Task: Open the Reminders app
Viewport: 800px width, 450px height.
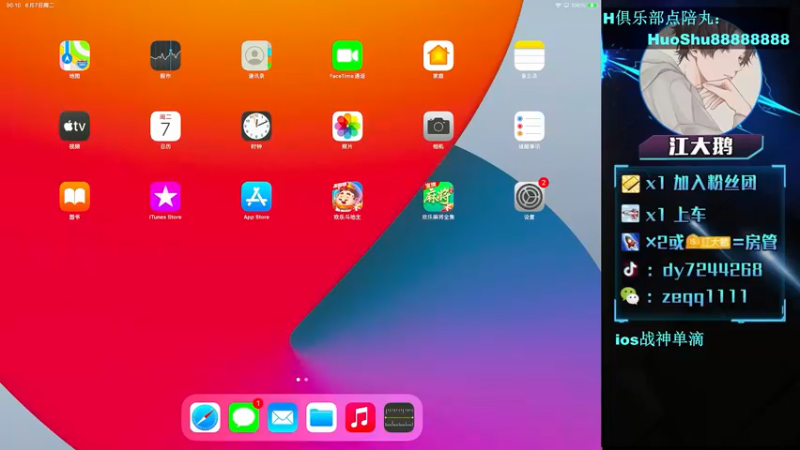Action: (x=529, y=126)
